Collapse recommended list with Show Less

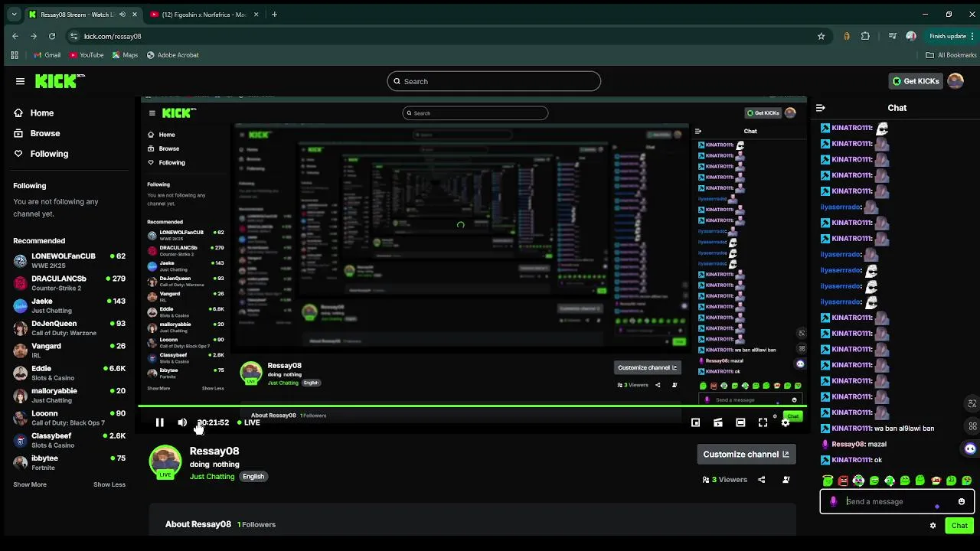pyautogui.click(x=109, y=484)
